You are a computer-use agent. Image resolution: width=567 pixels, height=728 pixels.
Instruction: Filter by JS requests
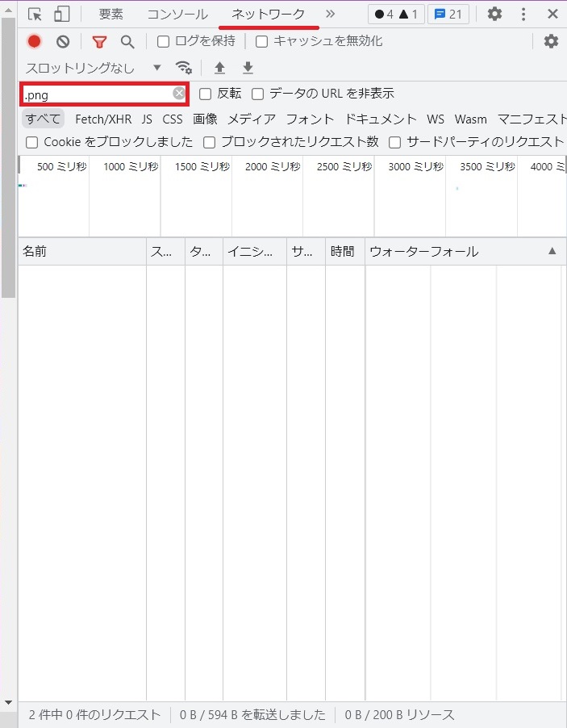147,119
